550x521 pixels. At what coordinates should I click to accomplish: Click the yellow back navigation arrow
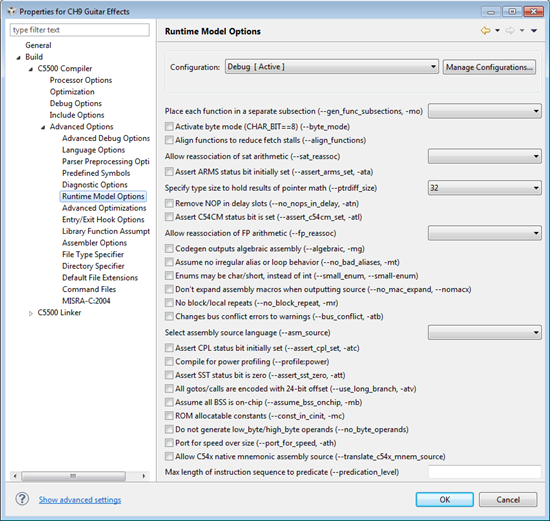click(x=485, y=31)
